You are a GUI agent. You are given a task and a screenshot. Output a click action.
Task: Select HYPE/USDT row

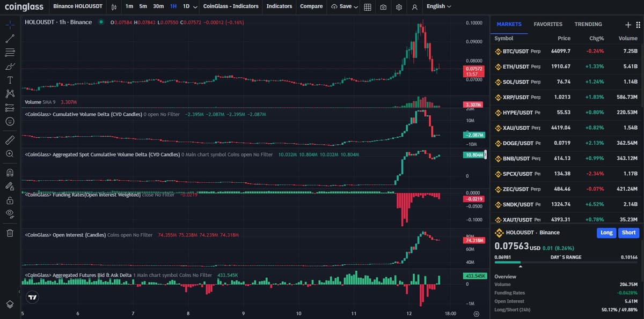point(566,113)
